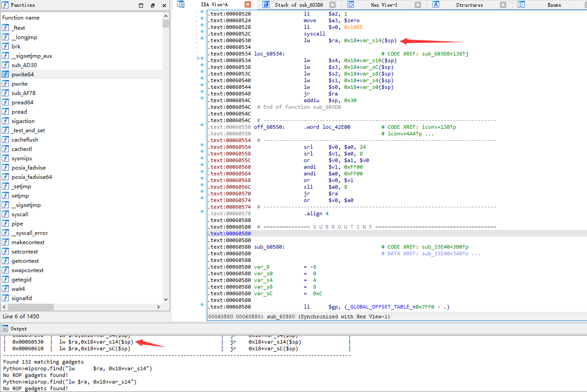This screenshot has height=392, width=587.
Task: Select pwrite64 in the Functions list
Action: click(x=23, y=75)
